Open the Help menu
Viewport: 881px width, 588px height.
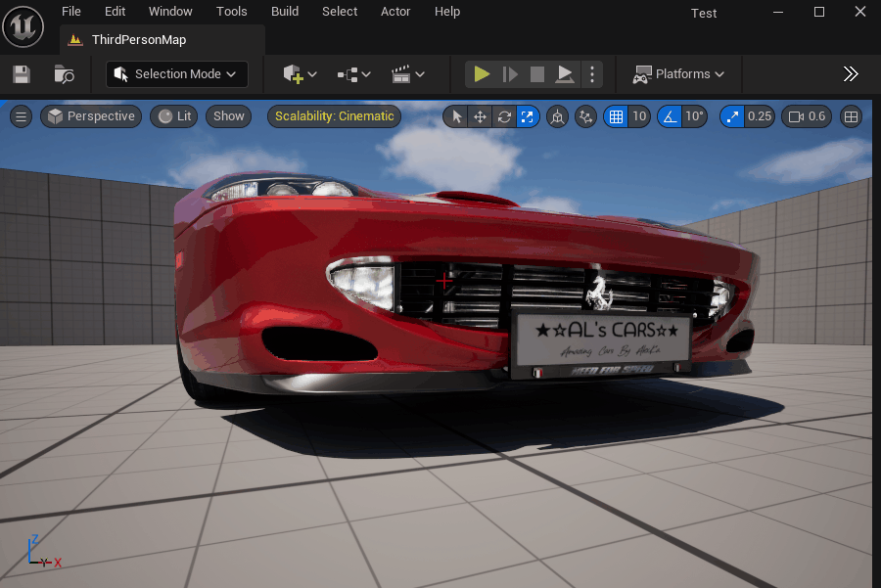coord(447,11)
